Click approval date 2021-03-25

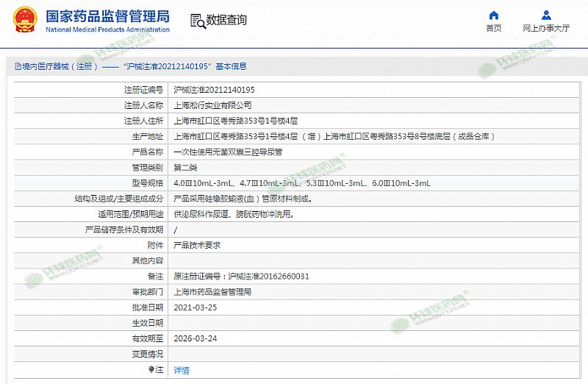(x=195, y=307)
